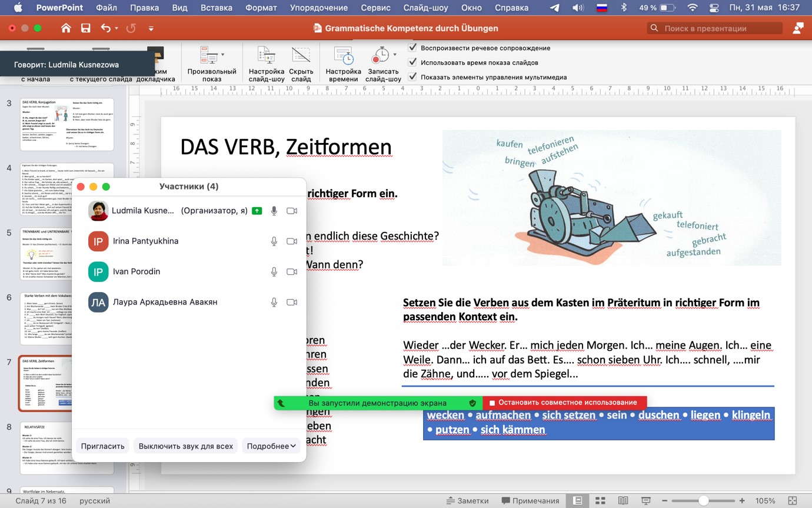Click zoom out minus icon
This screenshot has height=508, width=812.
(664, 500)
